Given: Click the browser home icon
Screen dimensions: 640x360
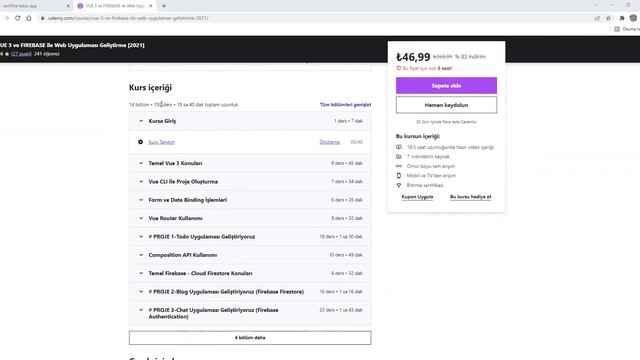Looking at the screenshot, I should pos(29,18).
